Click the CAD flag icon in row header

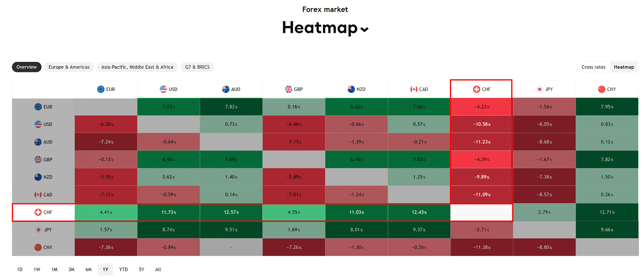pyautogui.click(x=38, y=195)
